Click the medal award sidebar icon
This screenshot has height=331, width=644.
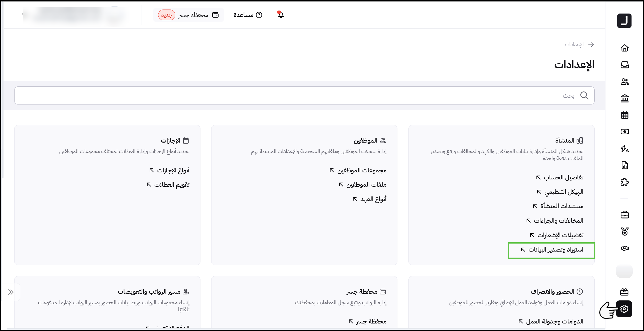coord(624,231)
